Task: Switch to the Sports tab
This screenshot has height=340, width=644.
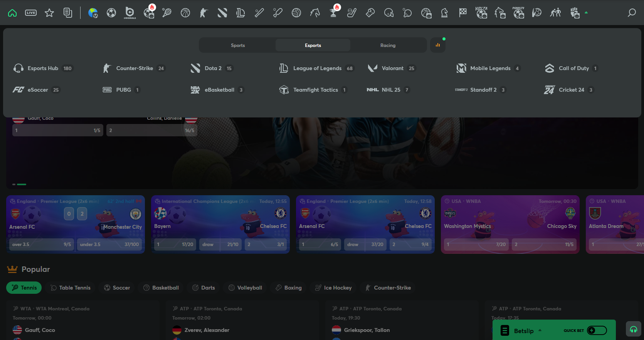Action: pos(238,45)
